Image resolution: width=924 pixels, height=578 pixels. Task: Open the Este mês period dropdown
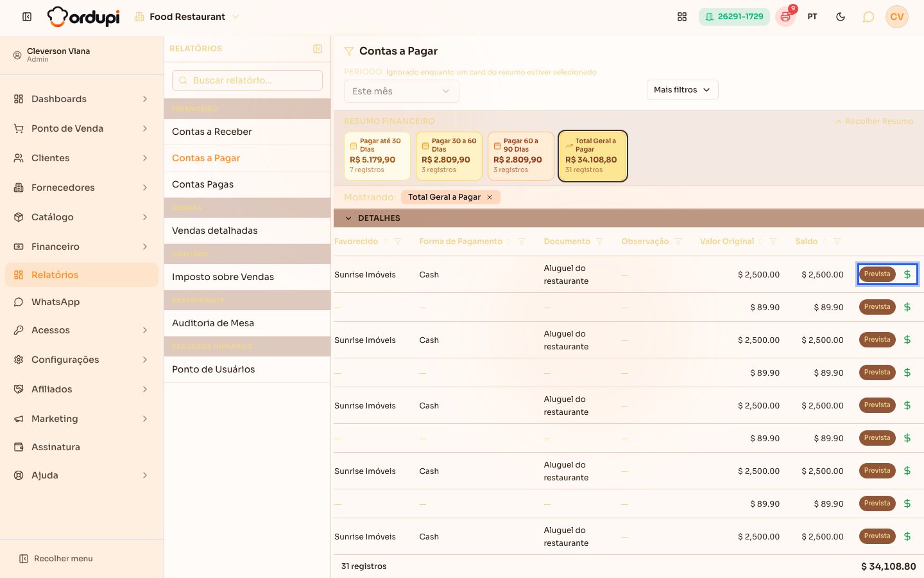click(x=402, y=91)
